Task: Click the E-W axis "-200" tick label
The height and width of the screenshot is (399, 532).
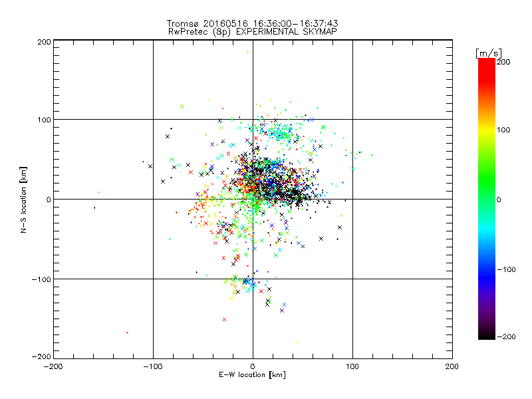Action: 53,366
